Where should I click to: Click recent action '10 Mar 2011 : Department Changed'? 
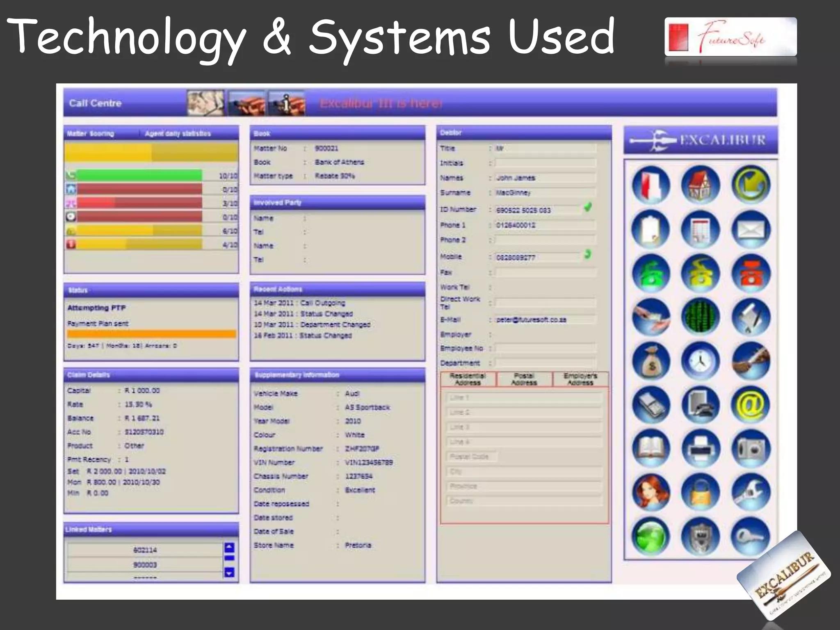point(312,324)
